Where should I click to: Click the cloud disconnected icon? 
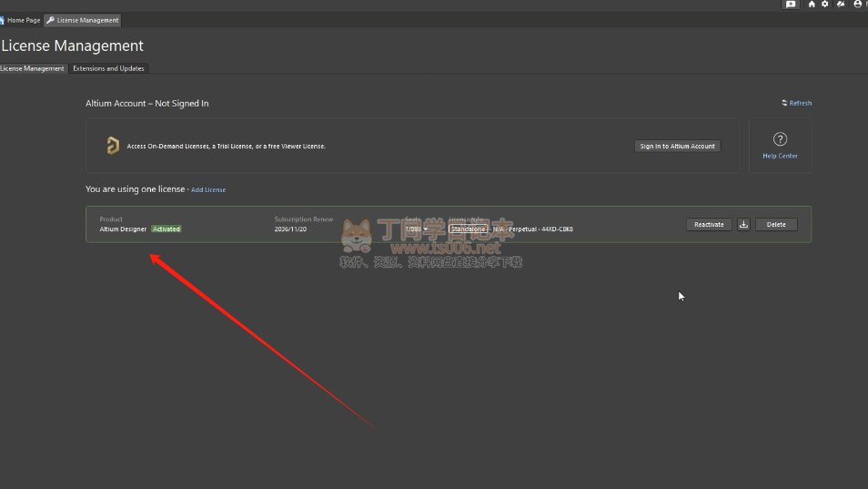[x=841, y=4]
